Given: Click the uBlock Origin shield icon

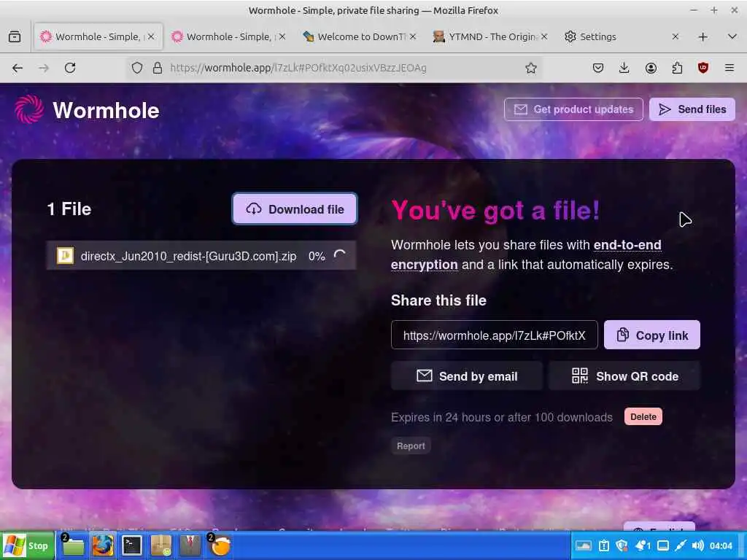Looking at the screenshot, I should (x=703, y=68).
